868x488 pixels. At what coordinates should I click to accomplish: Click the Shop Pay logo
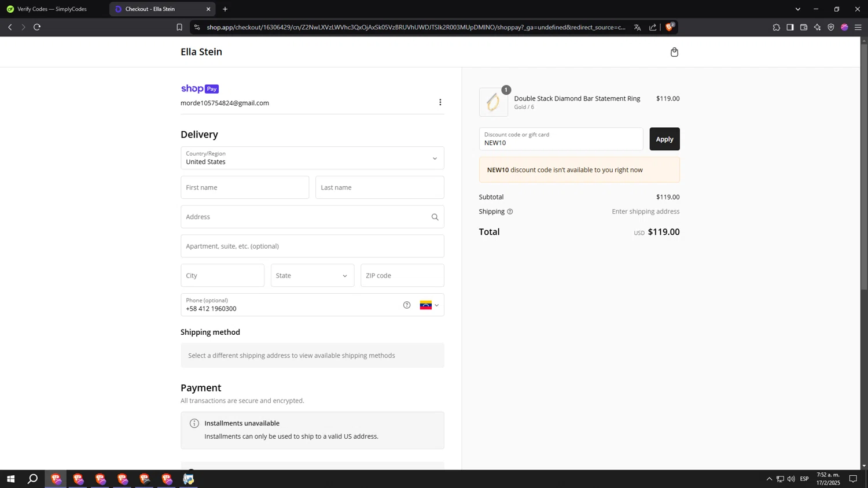click(x=200, y=88)
